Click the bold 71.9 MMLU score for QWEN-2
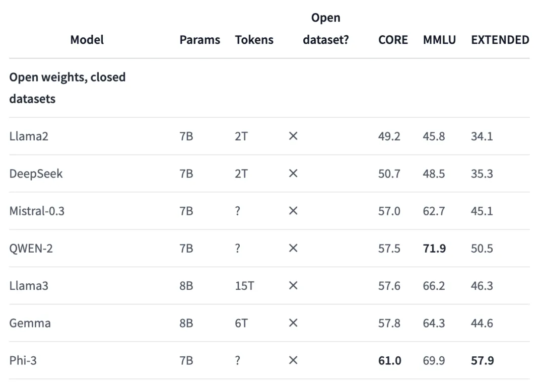 [x=434, y=248]
